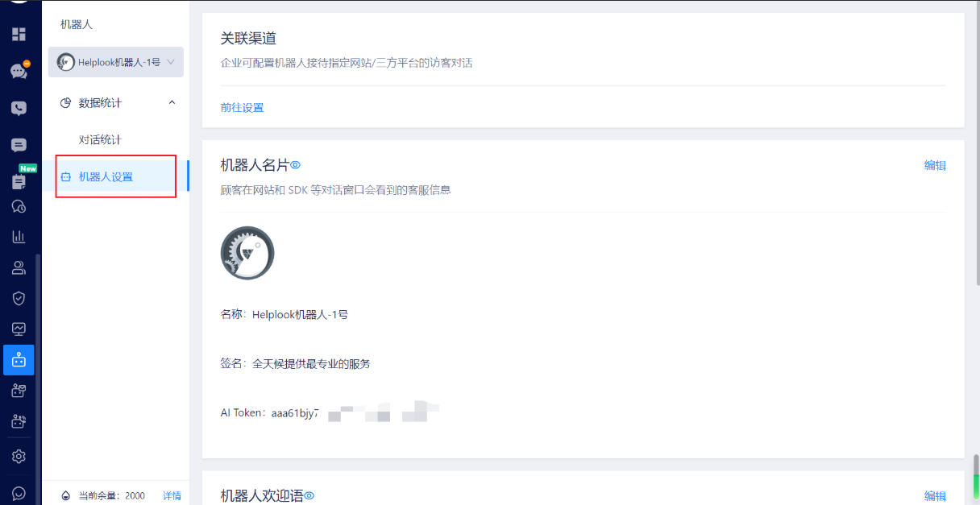Click 编辑 next to 机器人名片
Image resolution: width=980 pixels, height=505 pixels.
(x=935, y=164)
